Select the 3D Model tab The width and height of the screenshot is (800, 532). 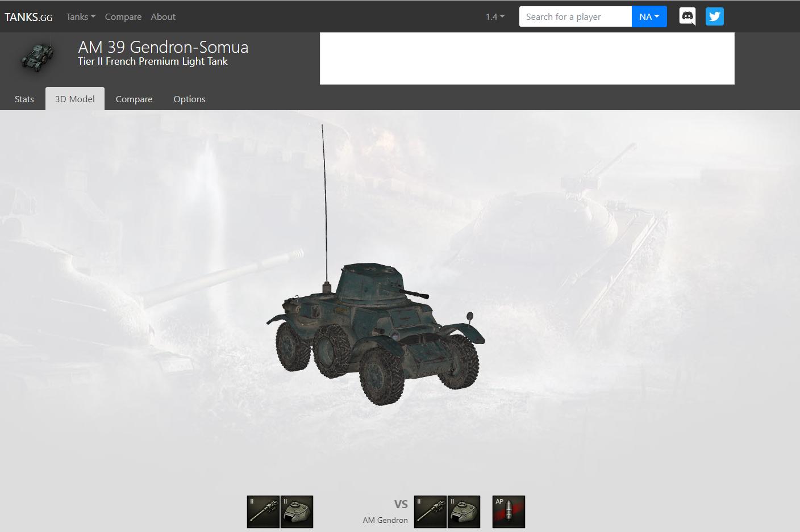(x=75, y=99)
